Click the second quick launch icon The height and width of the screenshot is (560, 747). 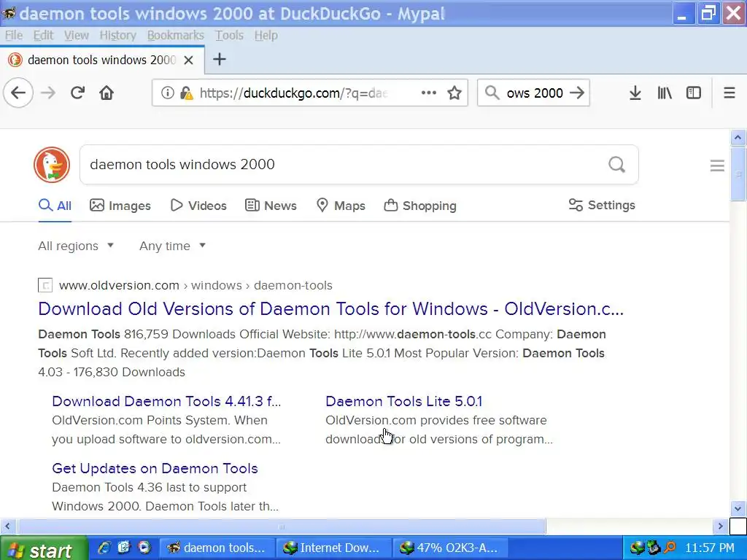pos(124,548)
